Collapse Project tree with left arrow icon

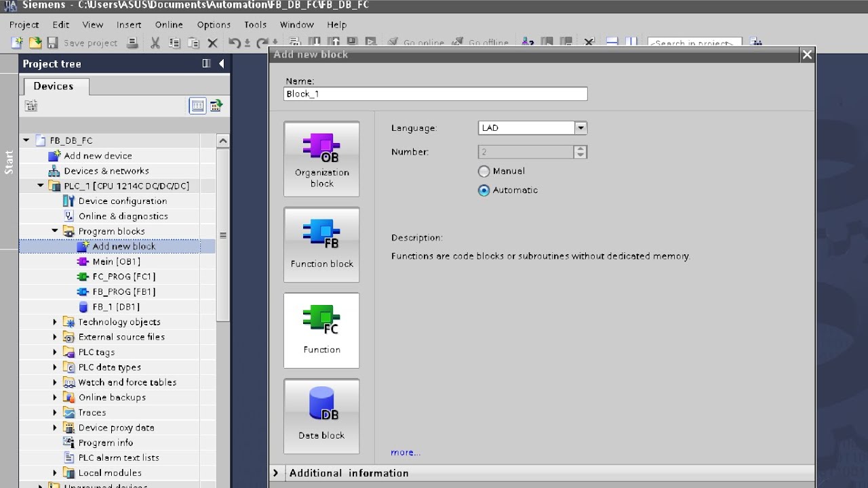(221, 64)
